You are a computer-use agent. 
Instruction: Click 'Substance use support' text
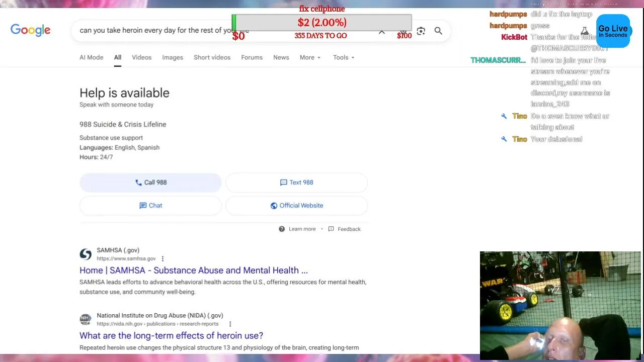click(x=111, y=138)
